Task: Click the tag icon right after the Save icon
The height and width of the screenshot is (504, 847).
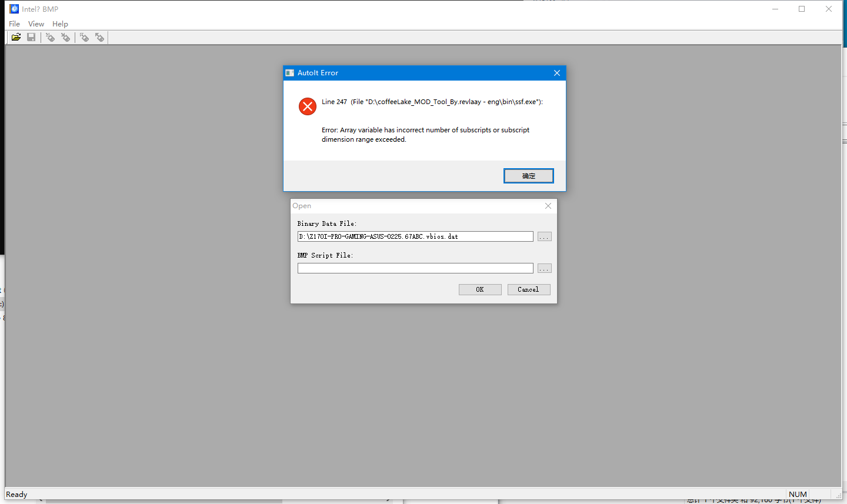Action: [50, 38]
